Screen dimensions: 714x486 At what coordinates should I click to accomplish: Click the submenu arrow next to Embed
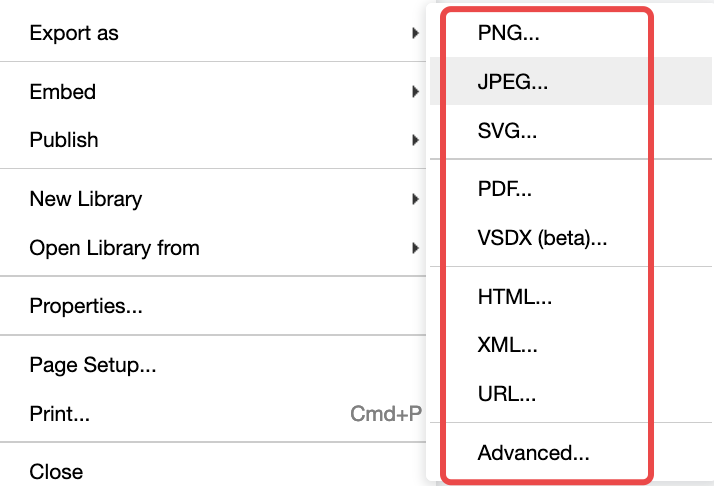click(415, 92)
